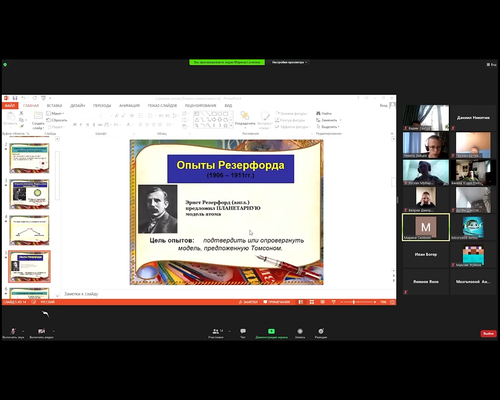The height and width of the screenshot is (400, 500).
Task: Switch to РЕЦЕНЗИРОВАНИЕ ribbon tab
Action: 201,106
